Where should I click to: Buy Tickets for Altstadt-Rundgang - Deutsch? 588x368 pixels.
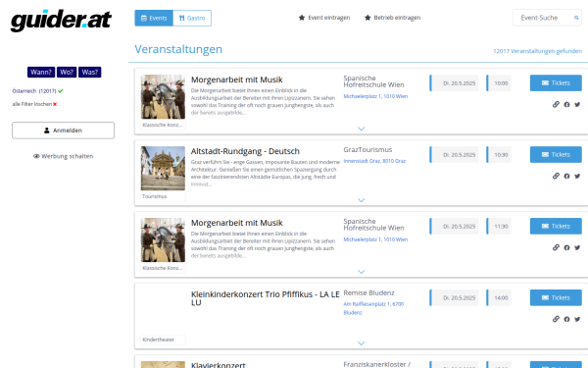point(556,154)
